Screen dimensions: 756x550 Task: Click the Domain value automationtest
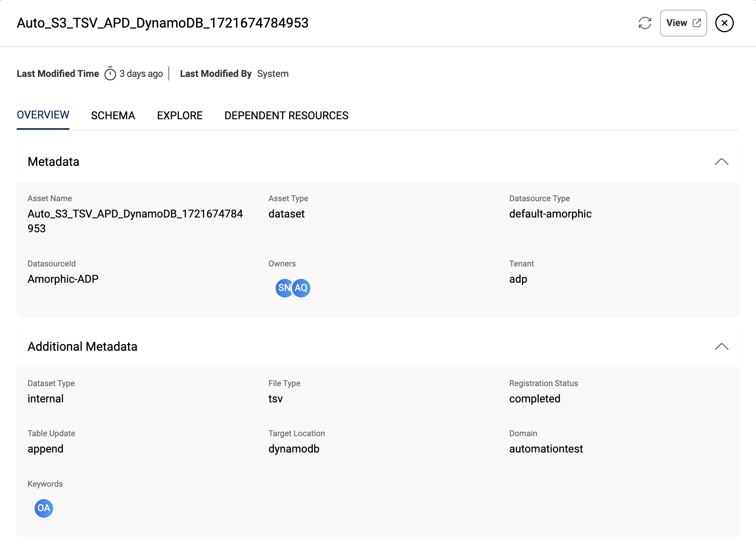pos(546,449)
